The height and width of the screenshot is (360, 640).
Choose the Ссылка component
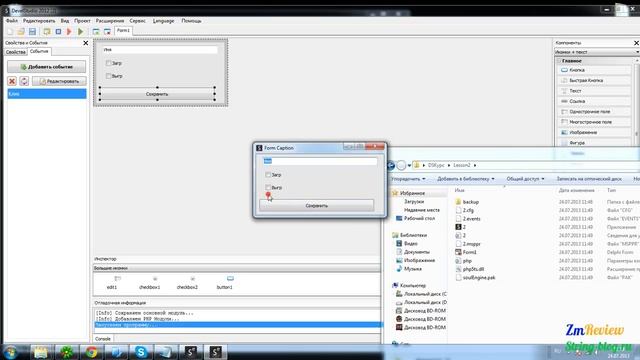coord(594,101)
